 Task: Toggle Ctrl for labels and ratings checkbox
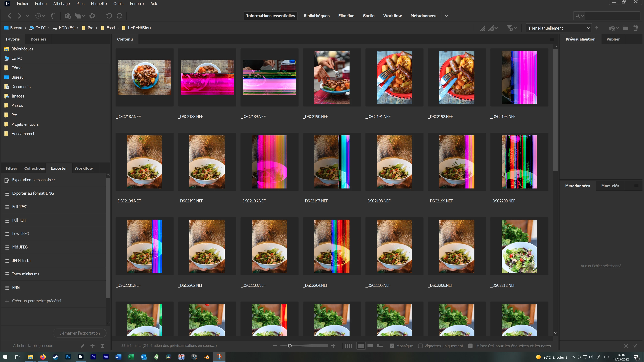click(470, 346)
